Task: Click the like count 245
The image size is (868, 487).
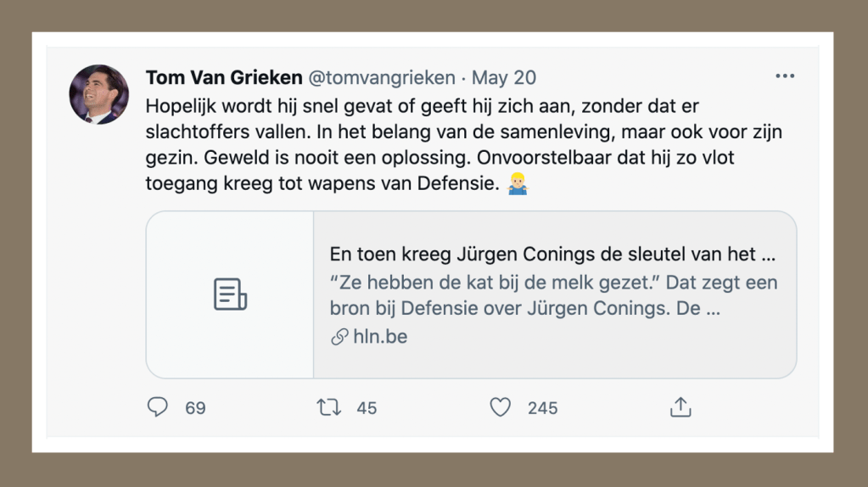Action: [x=542, y=408]
